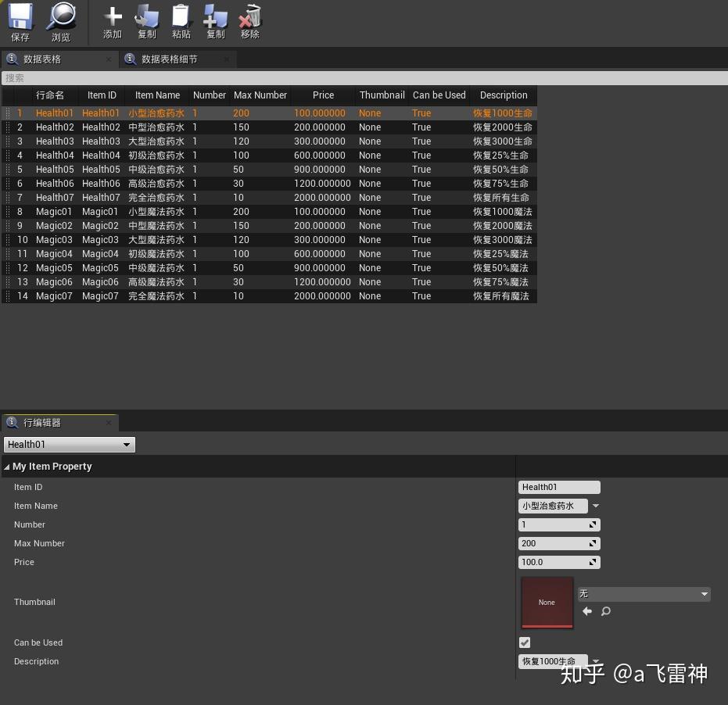This screenshot has height=705, width=728.
Task: Open the Description field dropdown arrow
Action: tap(595, 660)
